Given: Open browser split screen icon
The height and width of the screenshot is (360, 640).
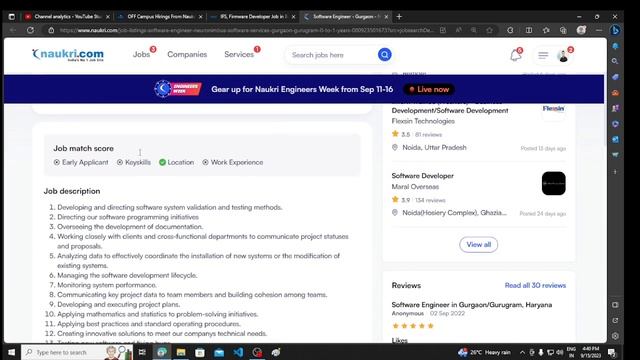Looking at the screenshot, I should pos(529,30).
